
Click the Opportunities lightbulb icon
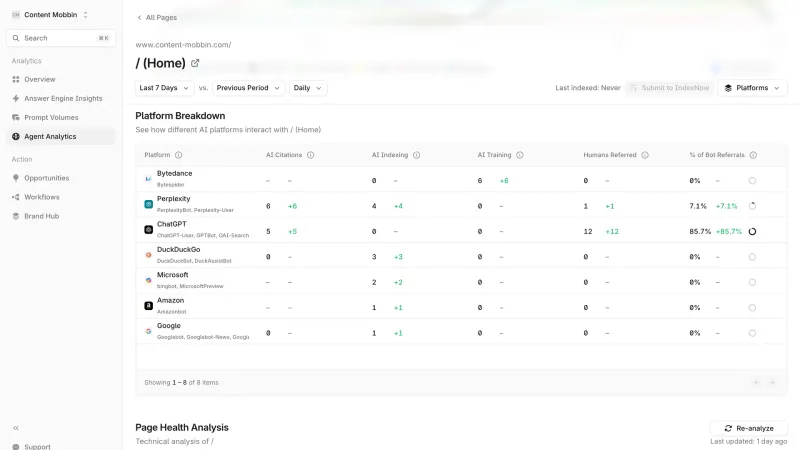coord(16,178)
